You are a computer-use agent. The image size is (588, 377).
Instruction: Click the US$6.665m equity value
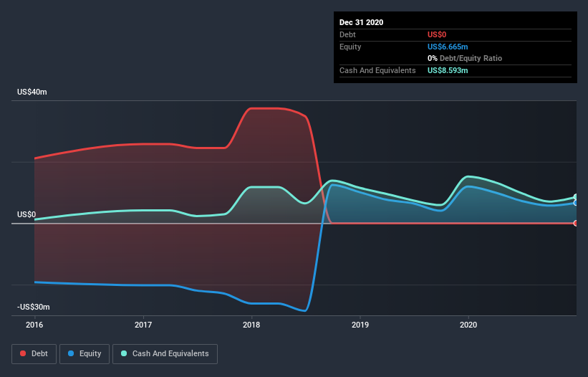pyautogui.click(x=448, y=47)
